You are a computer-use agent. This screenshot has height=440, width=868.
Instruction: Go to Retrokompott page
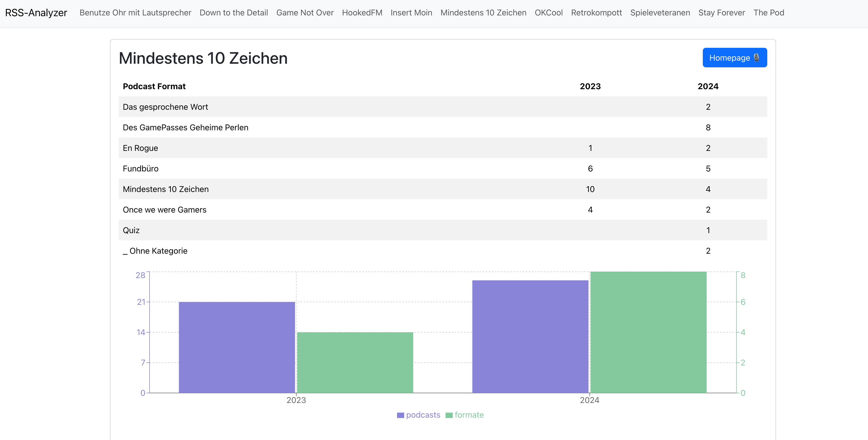tap(596, 13)
